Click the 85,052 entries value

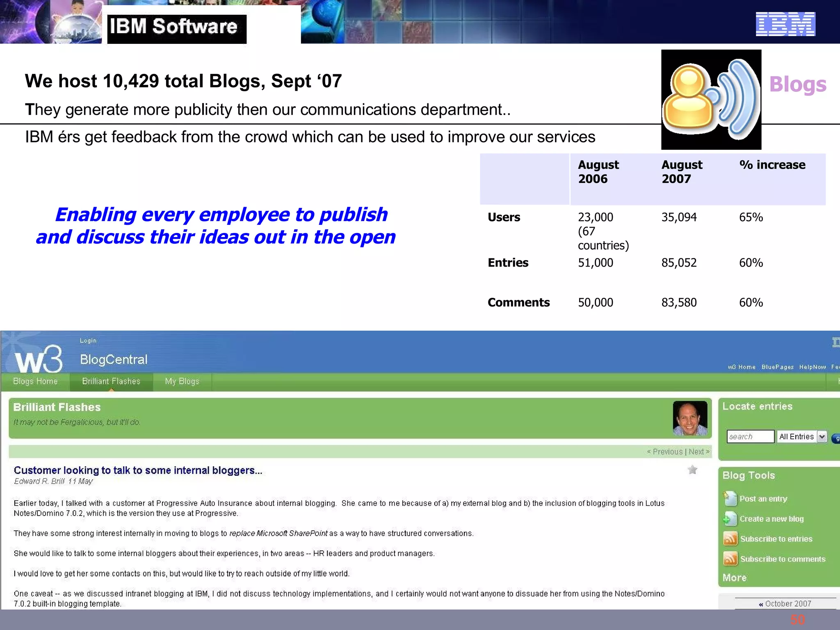pos(679,262)
